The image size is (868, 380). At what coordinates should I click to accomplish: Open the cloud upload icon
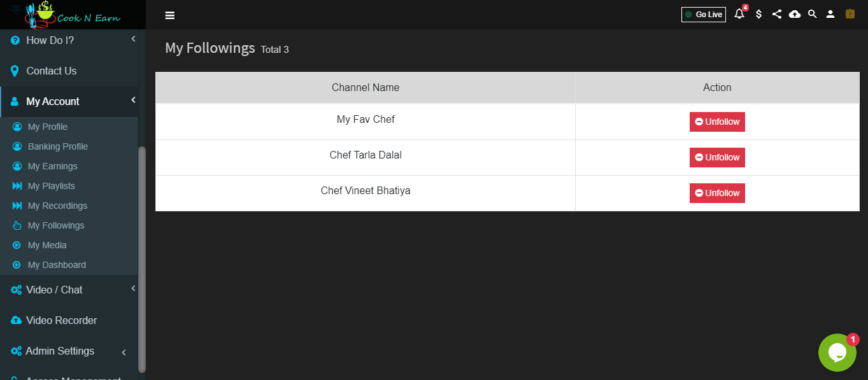795,14
